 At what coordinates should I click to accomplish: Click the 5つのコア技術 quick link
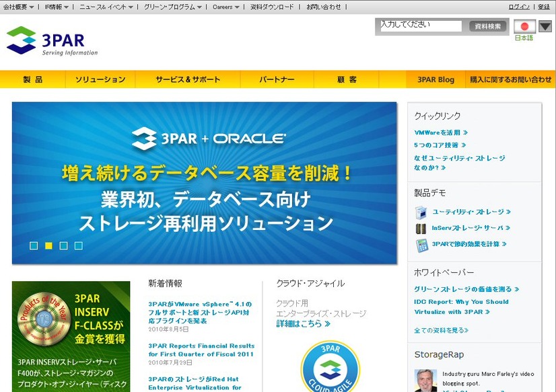click(440, 145)
